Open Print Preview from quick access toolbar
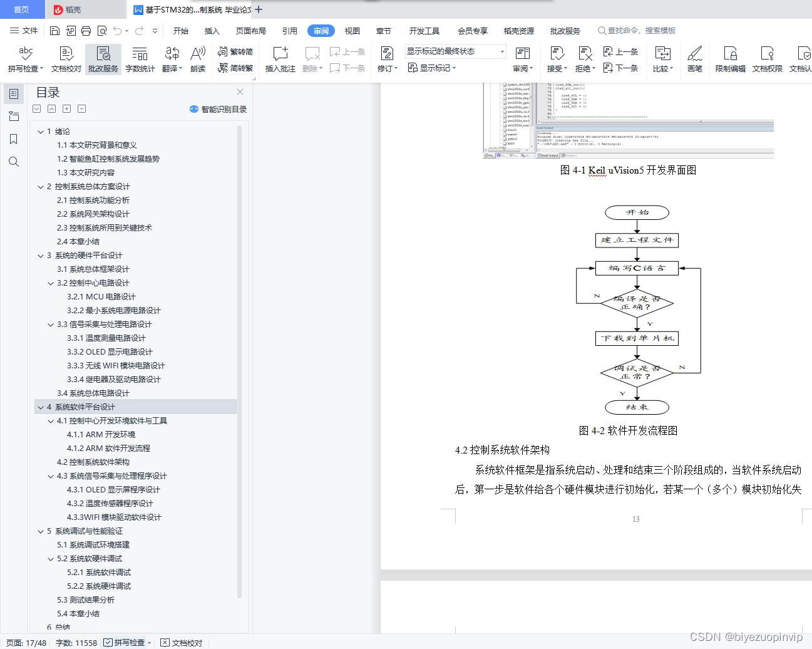 tap(101, 31)
